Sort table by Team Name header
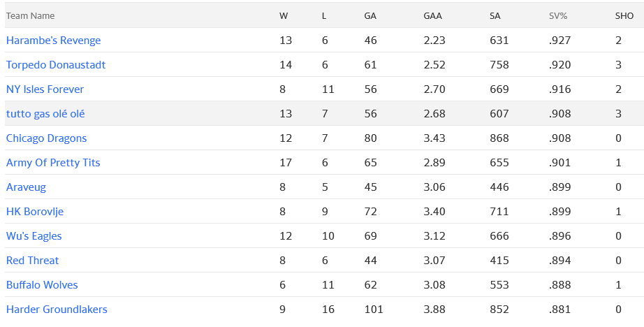The image size is (644, 327). click(x=30, y=15)
